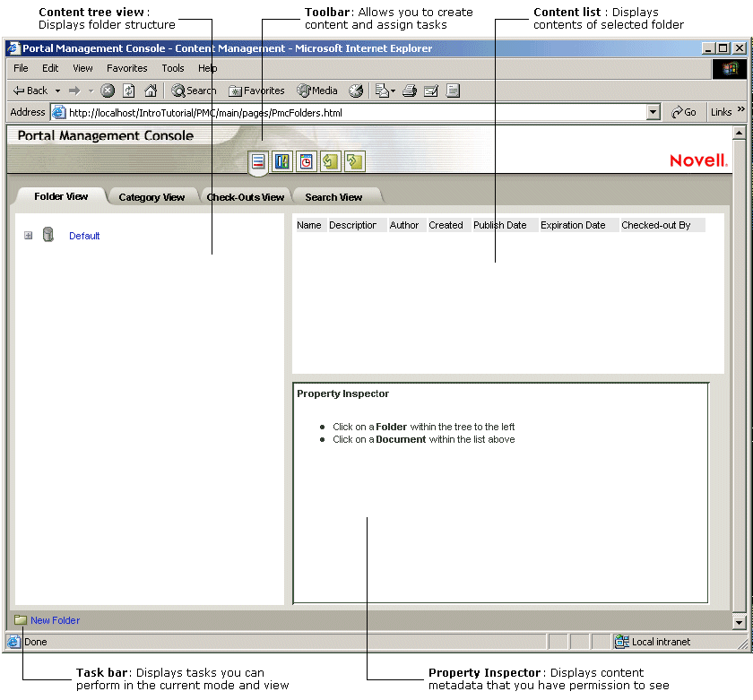Open the File menu
This screenshot has width=753, height=700.
[21, 68]
